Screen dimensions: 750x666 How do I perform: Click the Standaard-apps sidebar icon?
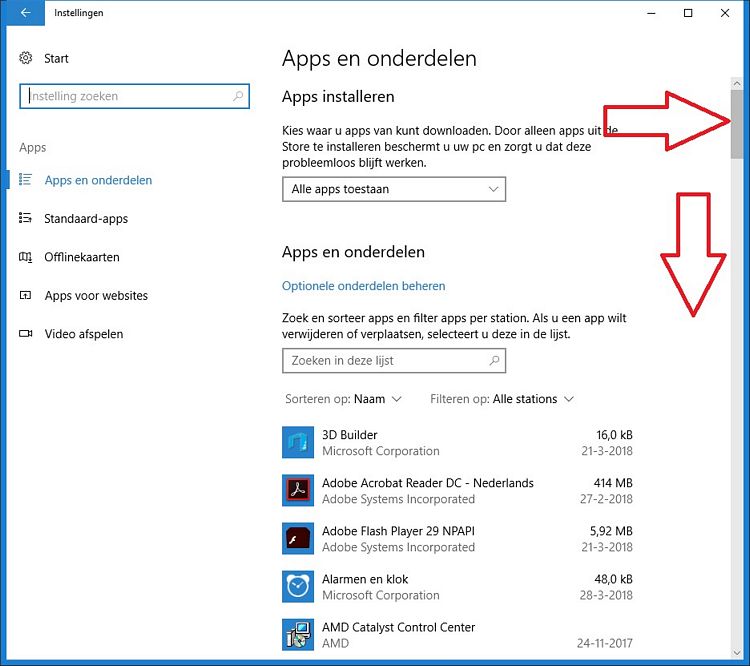tap(25, 218)
